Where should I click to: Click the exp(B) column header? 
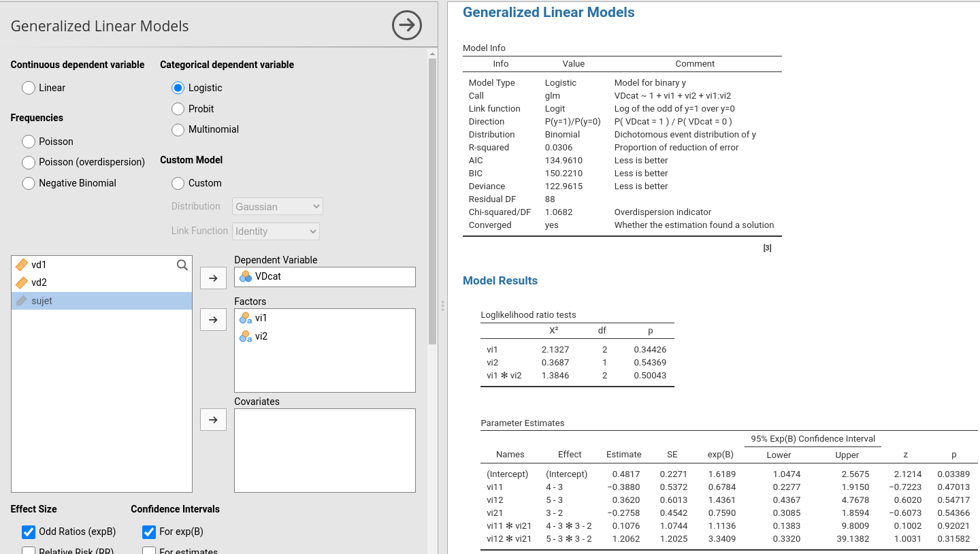point(721,455)
